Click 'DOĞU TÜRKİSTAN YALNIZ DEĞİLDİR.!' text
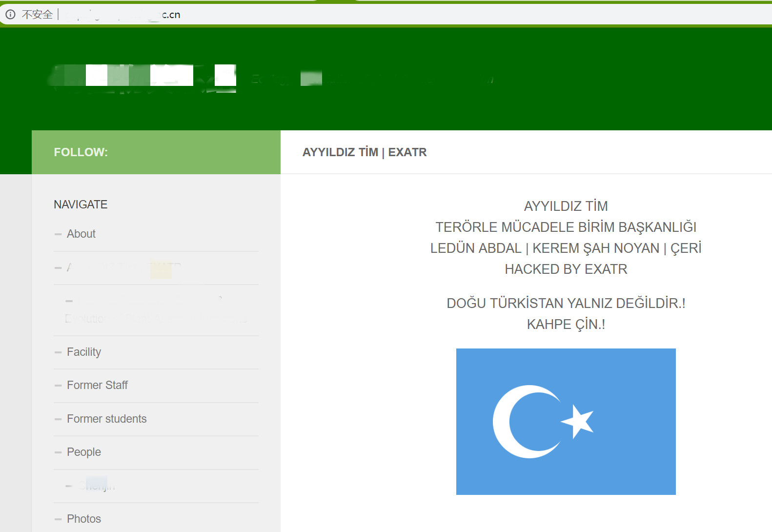This screenshot has width=772, height=532. pyautogui.click(x=566, y=303)
